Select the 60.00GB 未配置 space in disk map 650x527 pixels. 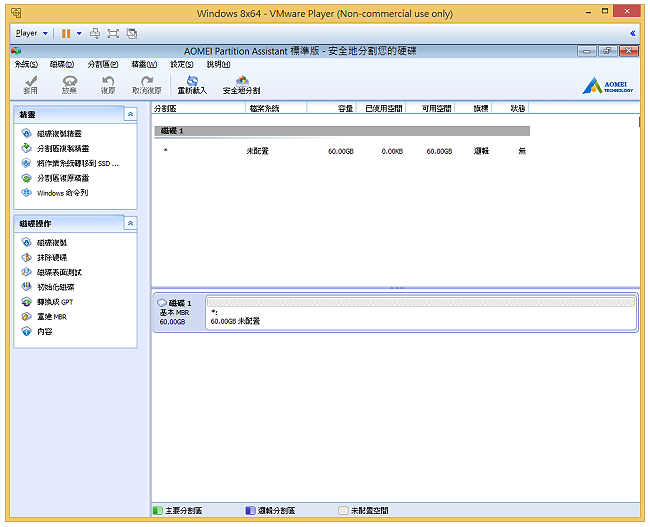pos(421,313)
